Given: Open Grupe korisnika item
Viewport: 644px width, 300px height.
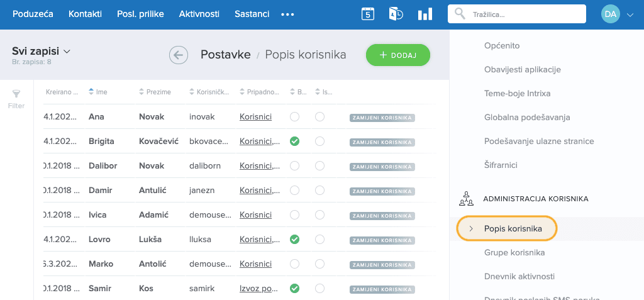Looking at the screenshot, I should coord(514,252).
